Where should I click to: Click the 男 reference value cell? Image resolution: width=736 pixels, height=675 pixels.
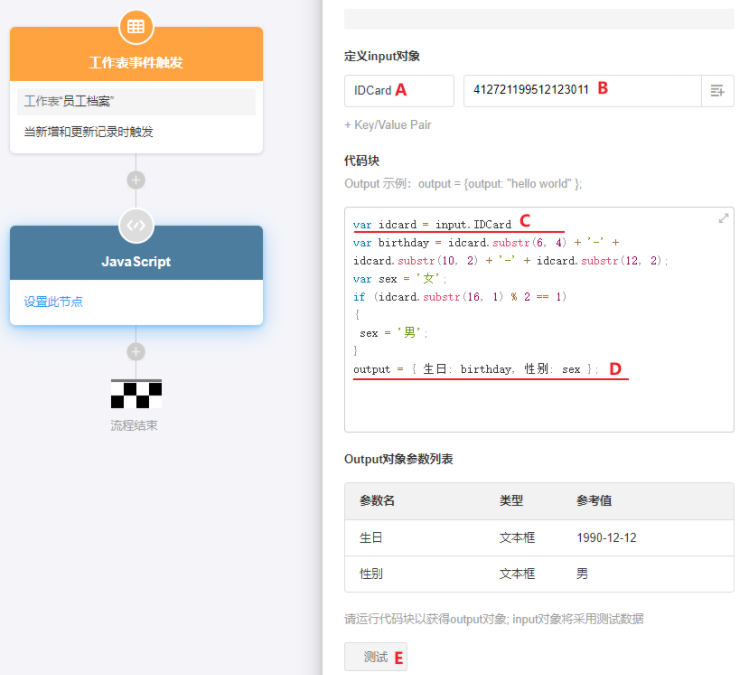[582, 574]
